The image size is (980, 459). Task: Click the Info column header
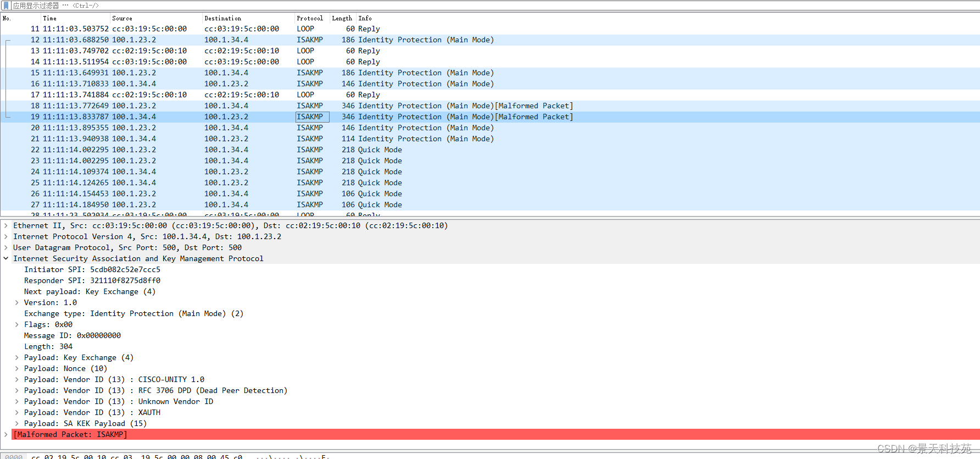pos(365,18)
